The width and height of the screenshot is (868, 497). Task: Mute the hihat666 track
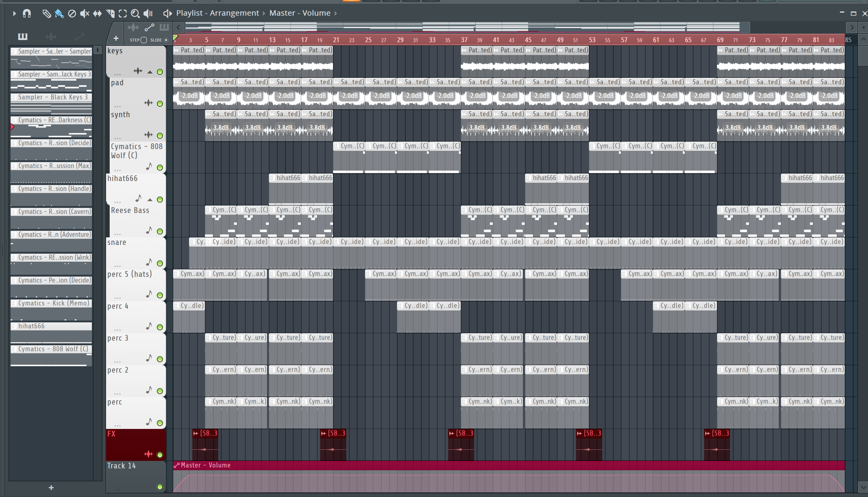[x=160, y=199]
